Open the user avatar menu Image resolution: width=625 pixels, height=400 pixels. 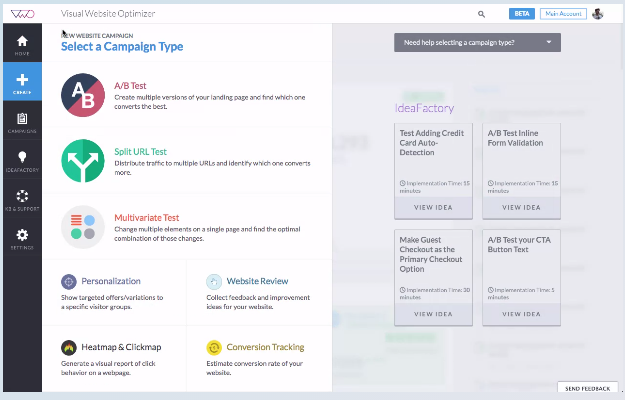point(597,14)
